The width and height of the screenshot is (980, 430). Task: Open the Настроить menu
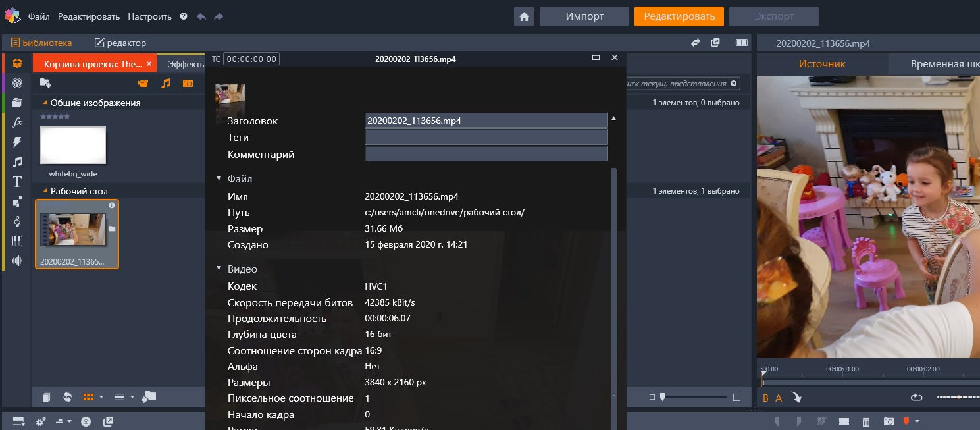pyautogui.click(x=149, y=16)
